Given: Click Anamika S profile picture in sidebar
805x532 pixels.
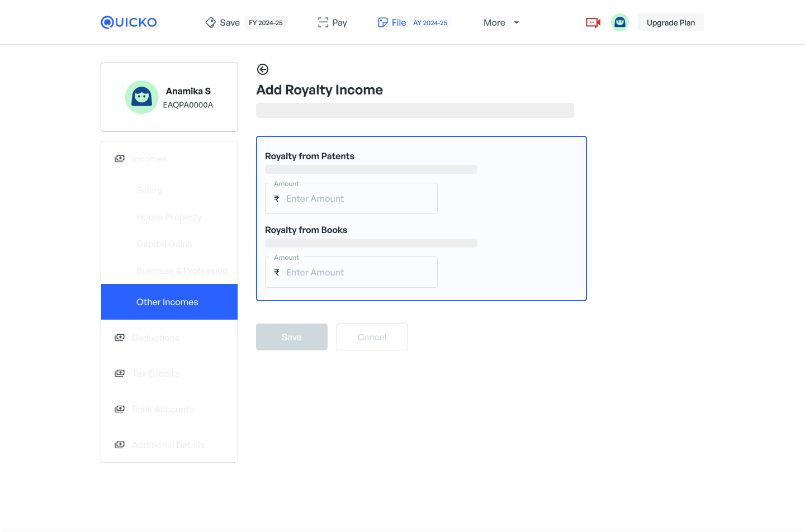Looking at the screenshot, I should 141,97.
